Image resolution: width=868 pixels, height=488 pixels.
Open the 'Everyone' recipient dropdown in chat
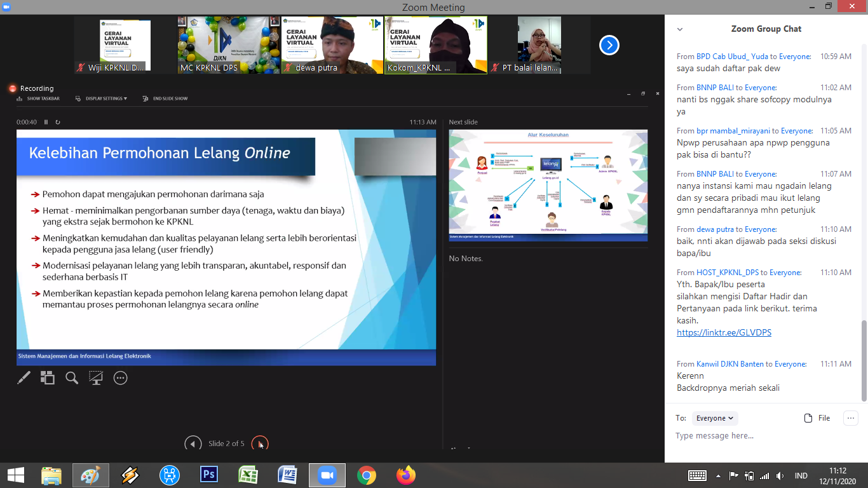coord(714,418)
